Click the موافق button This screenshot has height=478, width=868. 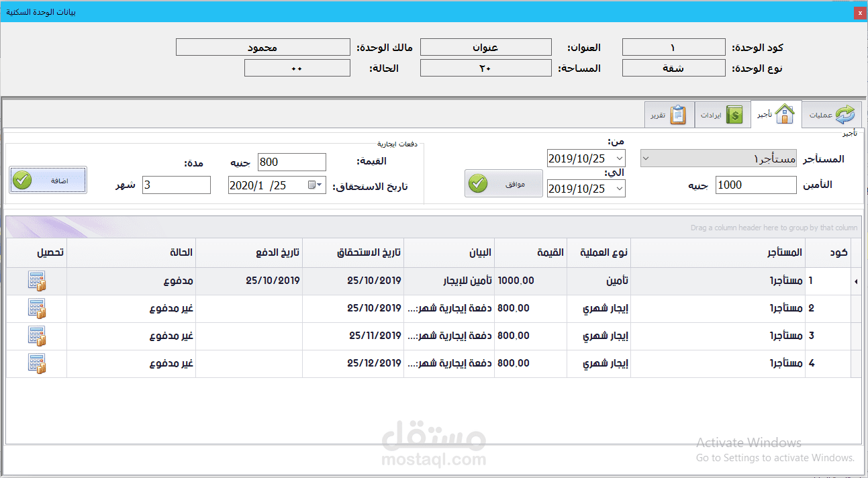click(x=503, y=182)
